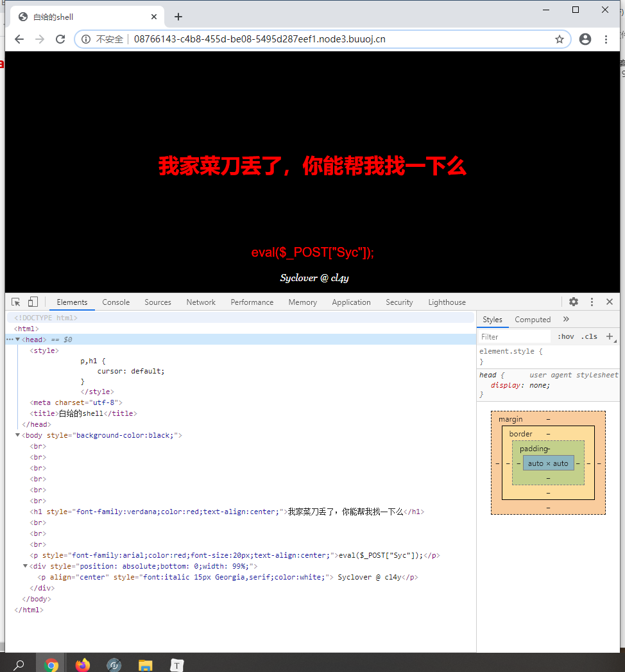Add new style rule with plus icon

pos(610,336)
